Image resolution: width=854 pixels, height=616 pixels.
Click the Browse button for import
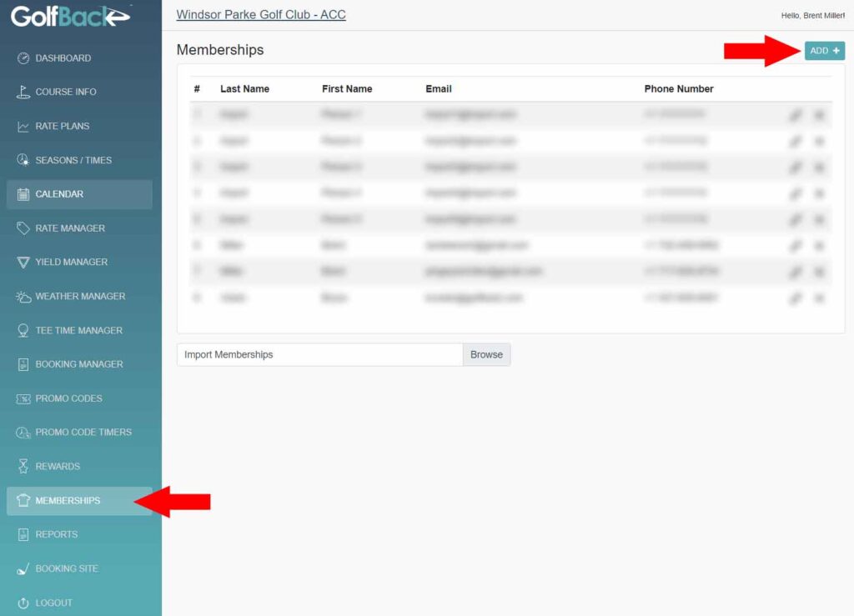(x=486, y=354)
